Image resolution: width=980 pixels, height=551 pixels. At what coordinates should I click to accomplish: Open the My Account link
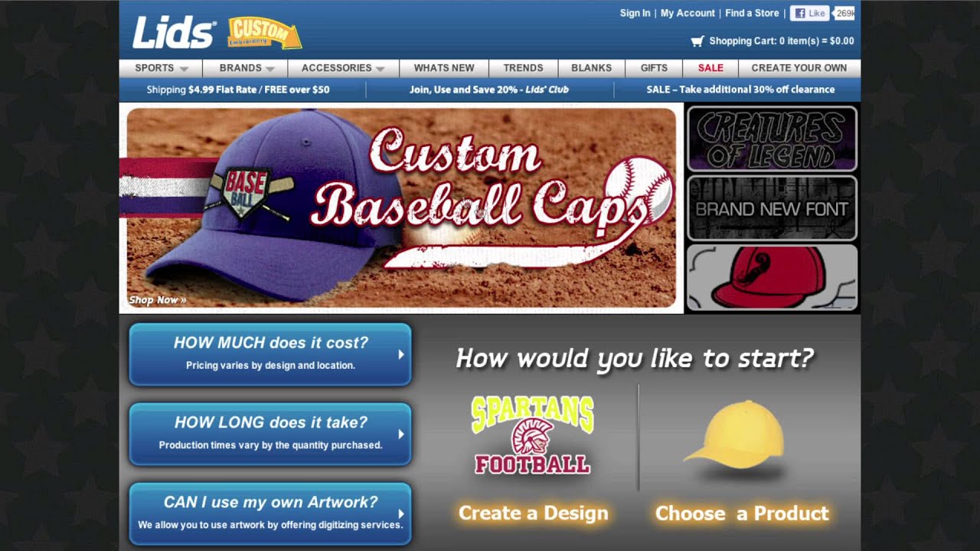[x=688, y=13]
